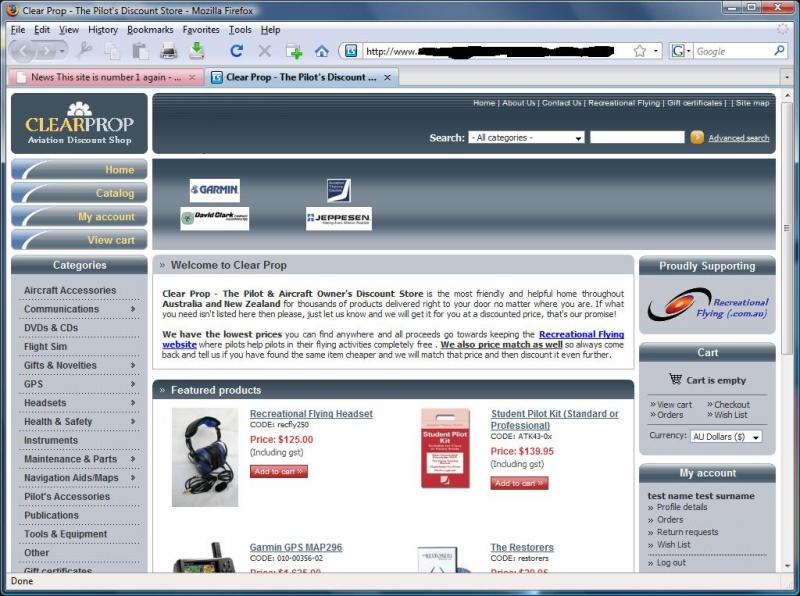Click the Recreational Flying Headset thumbnail
Screen dimensions: 800x596
tap(205, 457)
